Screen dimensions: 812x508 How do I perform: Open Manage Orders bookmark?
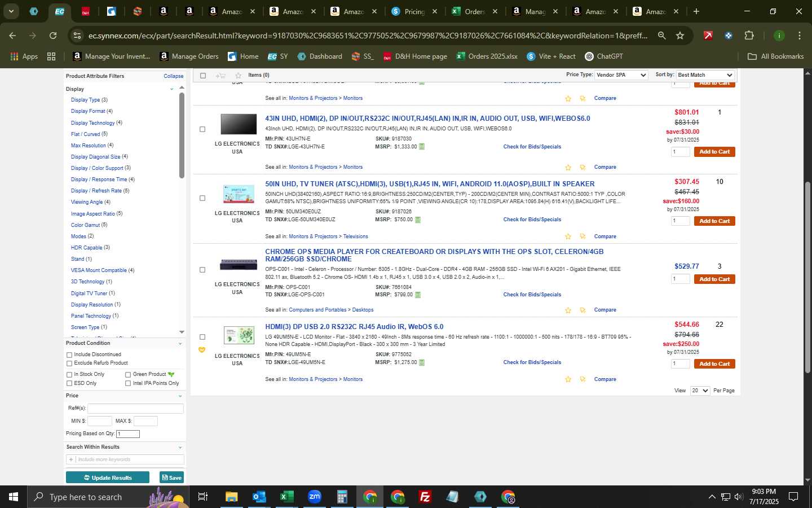pos(189,56)
